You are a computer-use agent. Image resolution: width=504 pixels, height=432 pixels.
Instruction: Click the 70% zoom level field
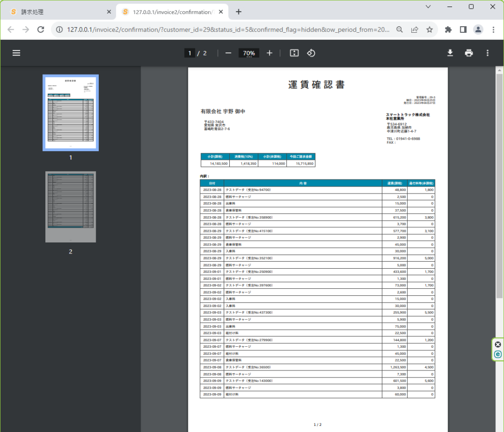[248, 53]
